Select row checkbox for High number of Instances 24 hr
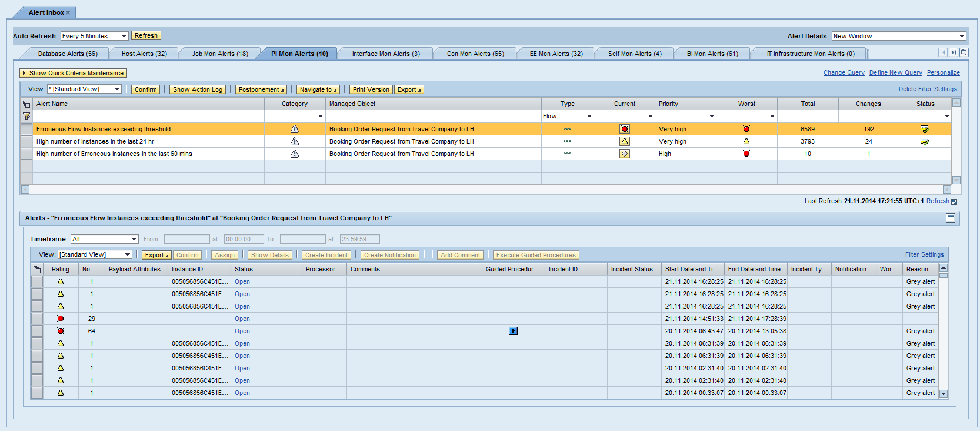This screenshot has height=431, width=980. 26,141
